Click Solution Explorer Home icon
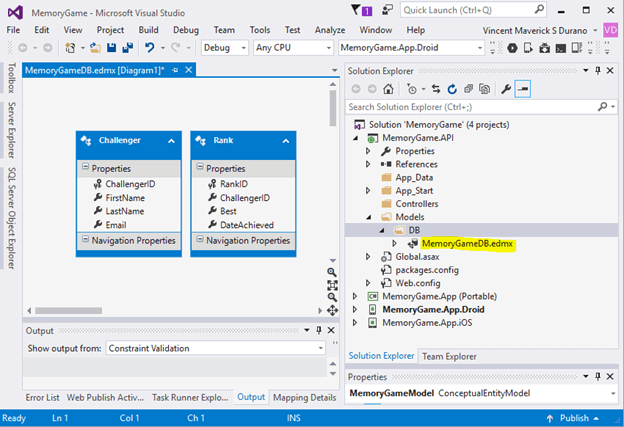 388,89
